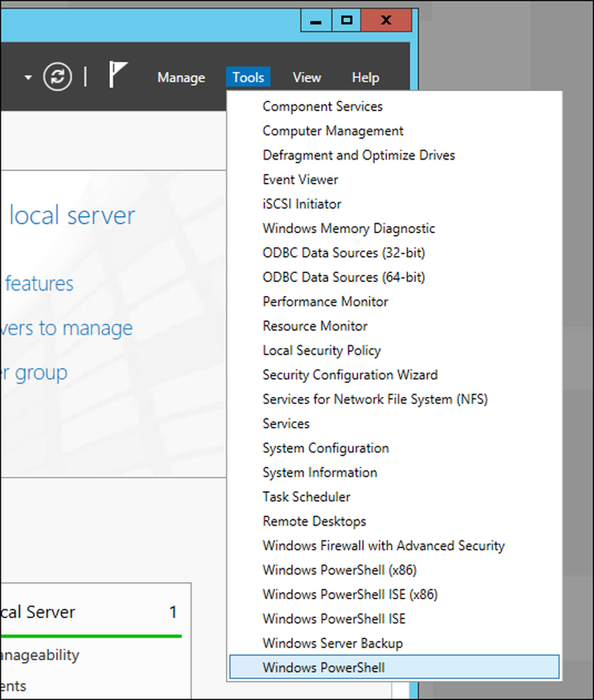Click the 'local server' link
The image size is (594, 700).
[x=72, y=216]
